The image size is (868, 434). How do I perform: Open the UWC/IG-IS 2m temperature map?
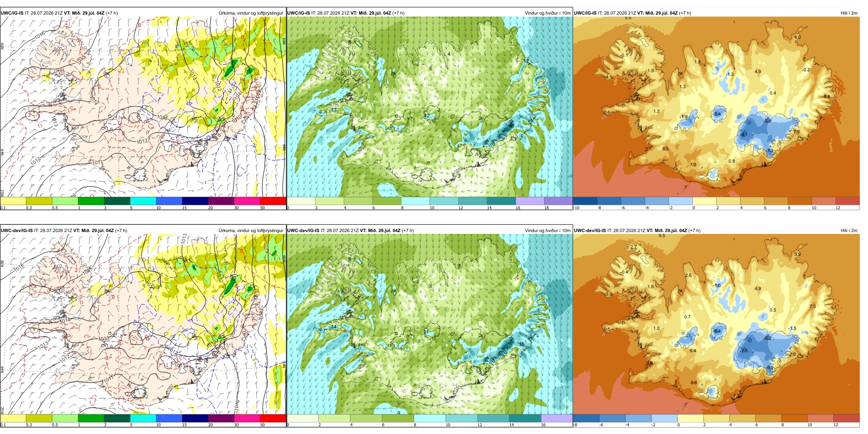716,107
